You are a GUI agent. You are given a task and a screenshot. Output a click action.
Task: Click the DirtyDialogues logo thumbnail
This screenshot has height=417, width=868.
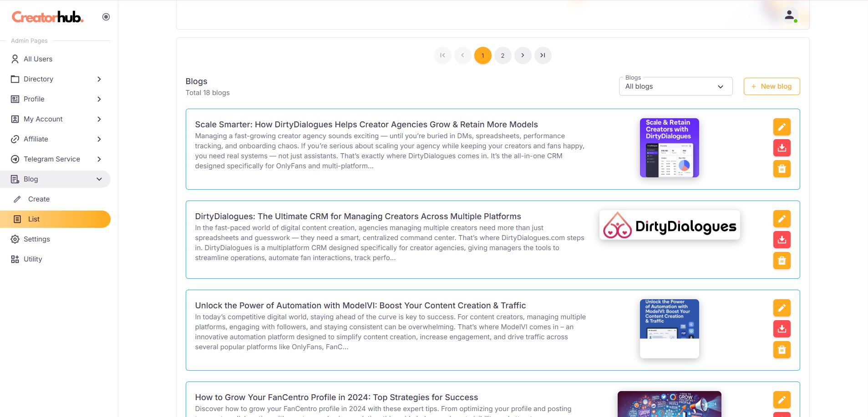pos(669,225)
